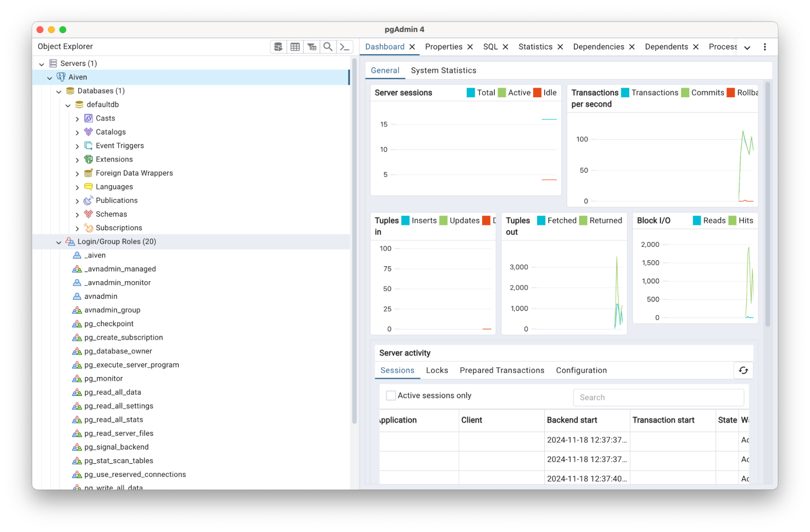
Task: Select the pg_database_owner role
Action: click(x=118, y=351)
